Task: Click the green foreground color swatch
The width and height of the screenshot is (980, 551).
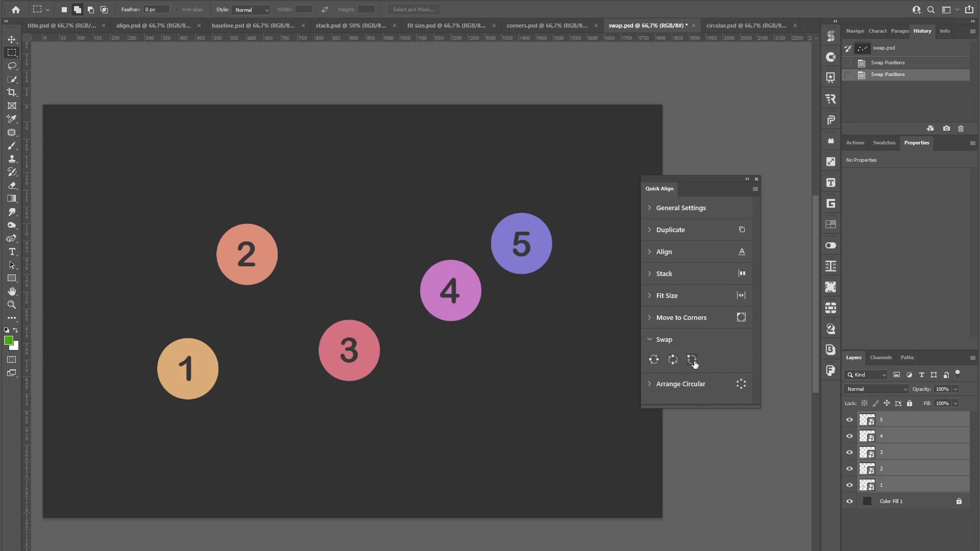Action: tap(8, 341)
